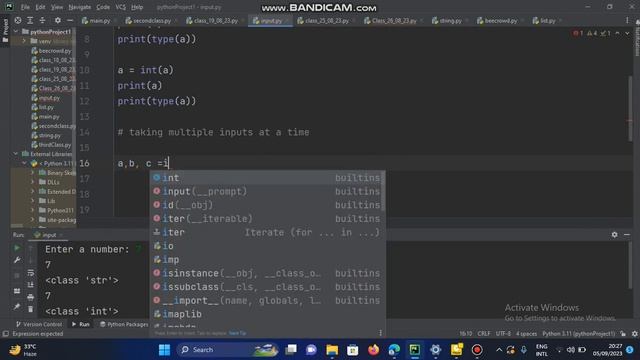Open Windows Start menu
The image size is (640, 360).
[x=164, y=350]
